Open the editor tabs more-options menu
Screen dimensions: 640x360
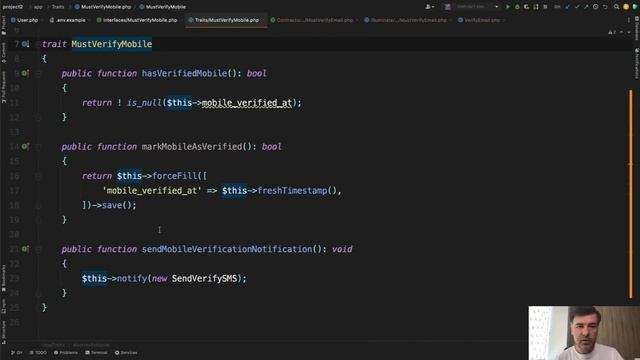point(629,20)
